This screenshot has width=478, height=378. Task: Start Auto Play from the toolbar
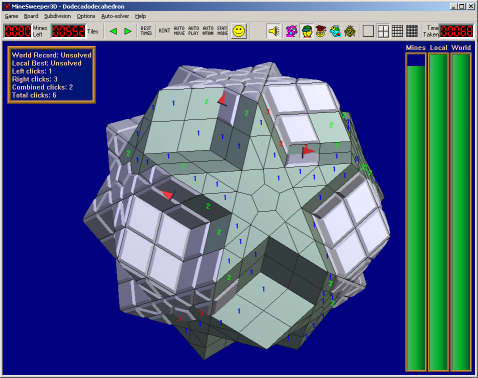(x=194, y=31)
